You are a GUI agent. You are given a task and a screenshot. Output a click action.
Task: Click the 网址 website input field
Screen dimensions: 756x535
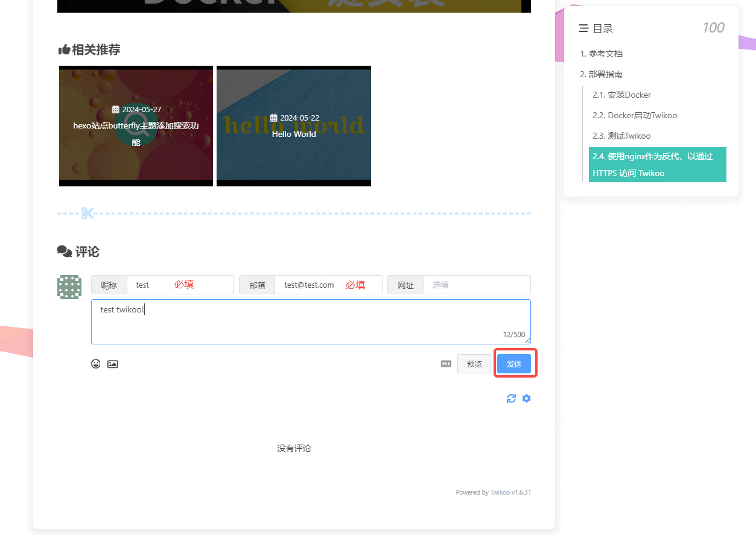[477, 285]
